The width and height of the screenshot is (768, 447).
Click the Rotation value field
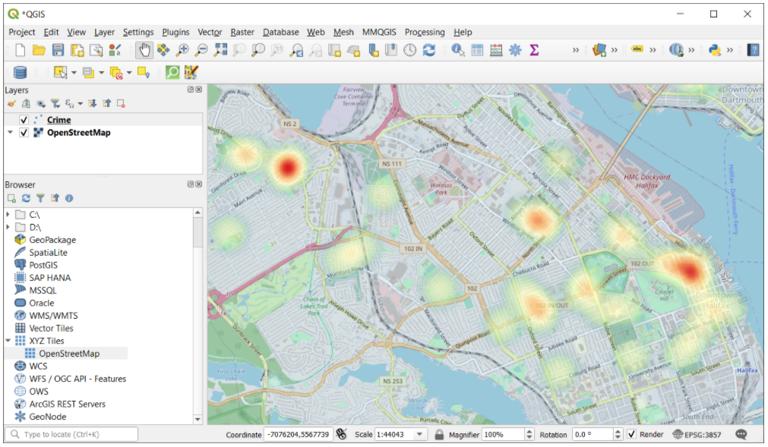point(592,434)
